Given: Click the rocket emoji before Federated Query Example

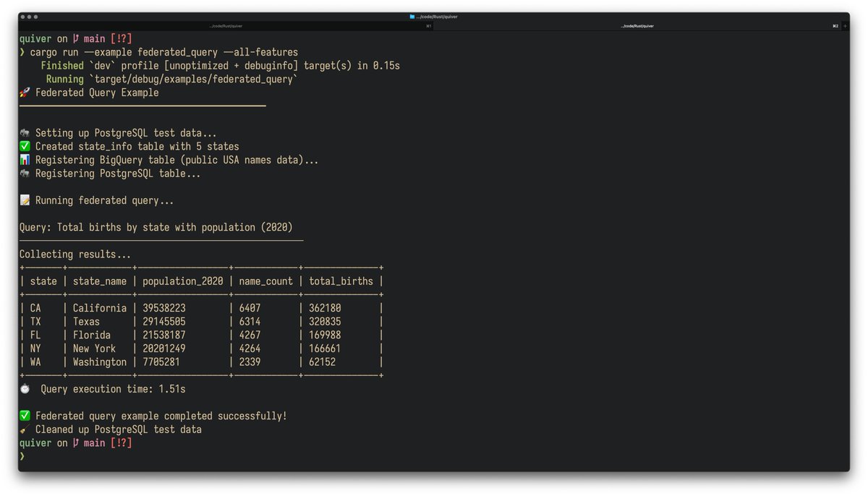Looking at the screenshot, I should pos(25,93).
